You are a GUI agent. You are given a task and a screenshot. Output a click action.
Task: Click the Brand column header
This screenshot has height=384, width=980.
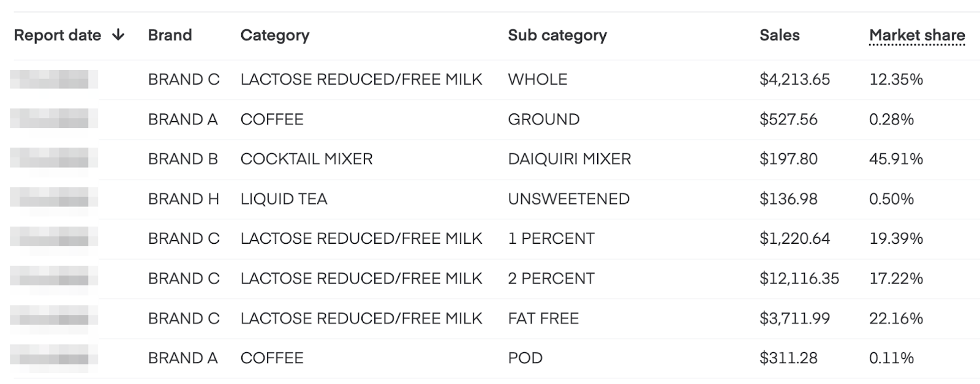(170, 35)
